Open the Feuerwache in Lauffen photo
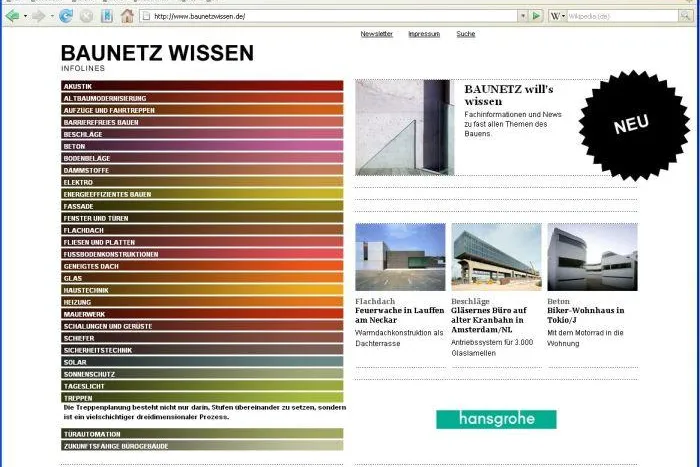Viewport: 700px width, 467px height. (x=400, y=257)
